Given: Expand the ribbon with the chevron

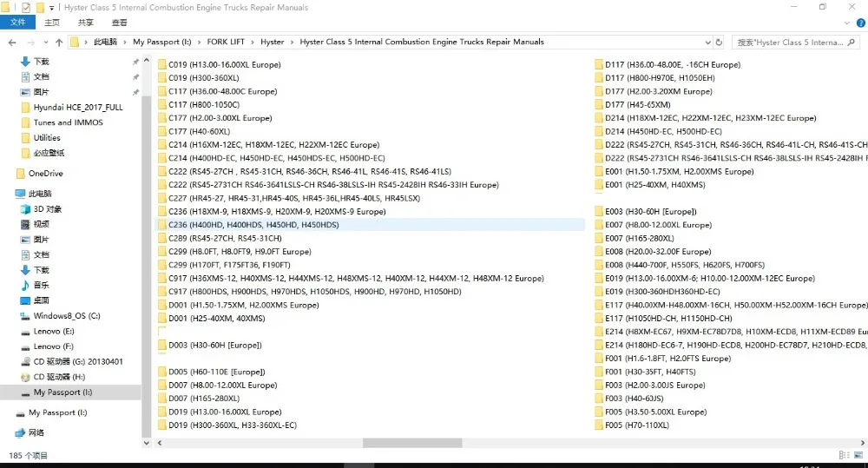Looking at the screenshot, I should tap(846, 23).
